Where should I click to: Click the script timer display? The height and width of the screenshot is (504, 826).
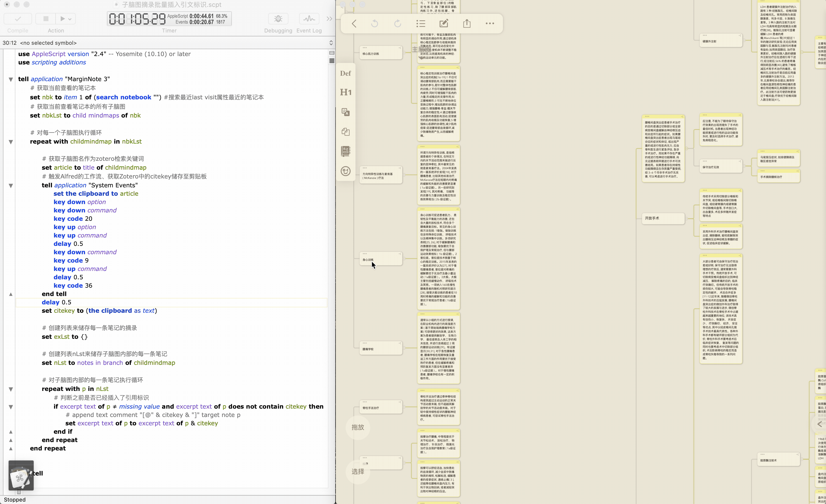[169, 19]
